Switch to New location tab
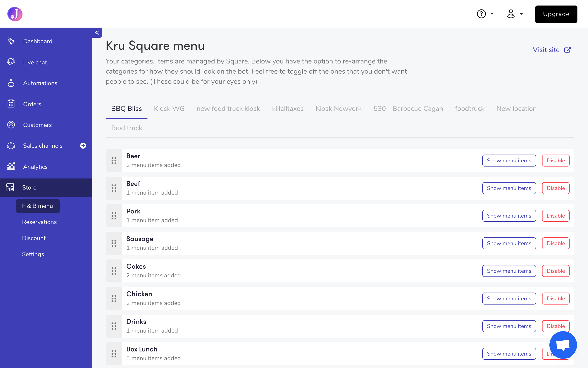This screenshot has width=588, height=368. tap(516, 109)
